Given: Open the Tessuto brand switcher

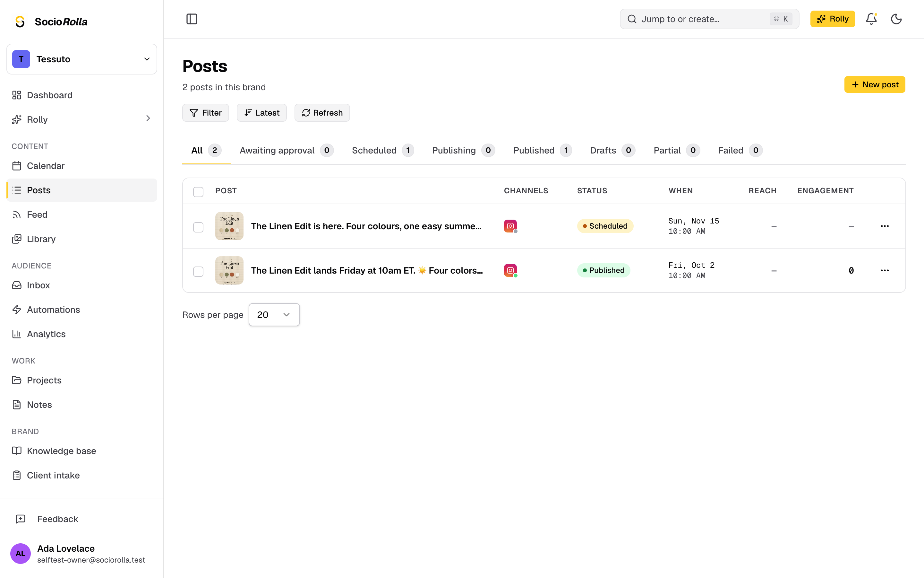Looking at the screenshot, I should pos(82,59).
